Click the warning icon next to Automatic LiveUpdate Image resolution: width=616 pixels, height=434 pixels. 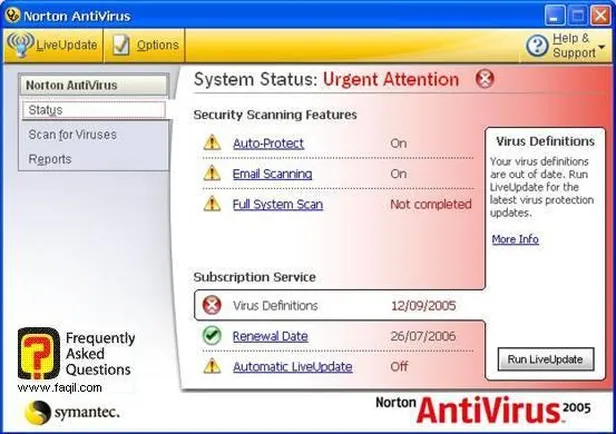pyautogui.click(x=211, y=367)
